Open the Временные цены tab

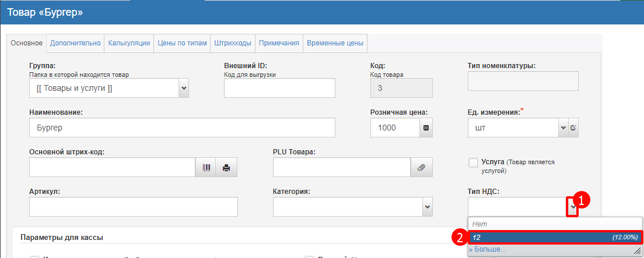pyautogui.click(x=335, y=43)
